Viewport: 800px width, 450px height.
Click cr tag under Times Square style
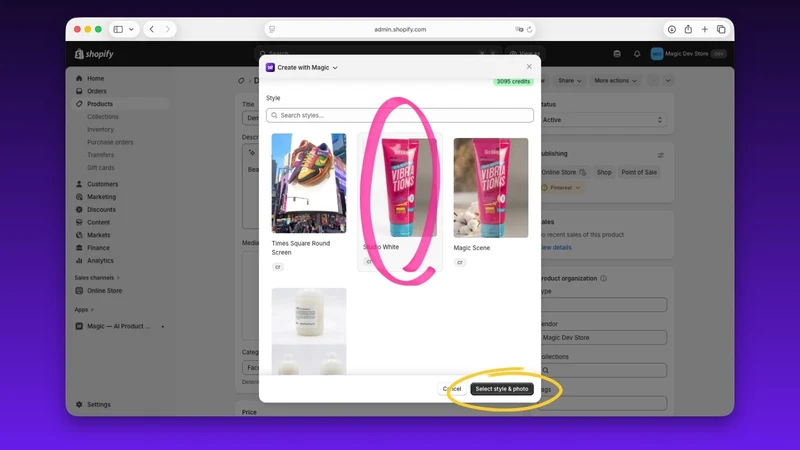[278, 267]
